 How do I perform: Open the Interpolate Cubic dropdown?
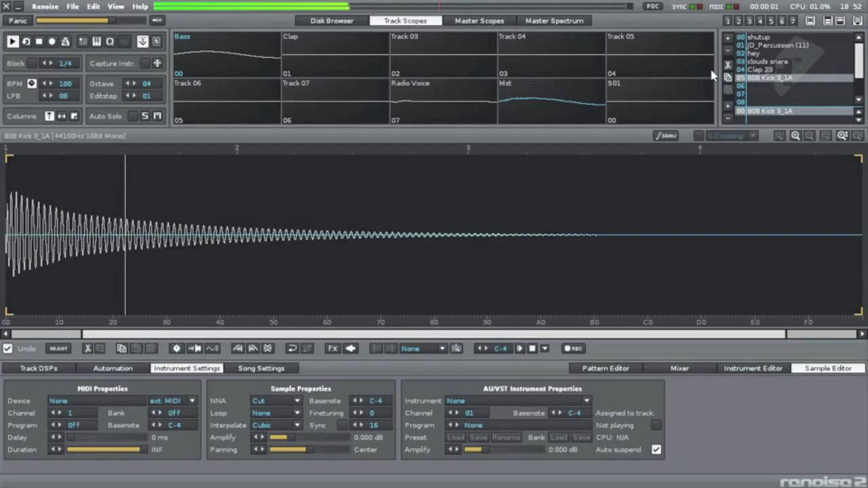tap(276, 425)
